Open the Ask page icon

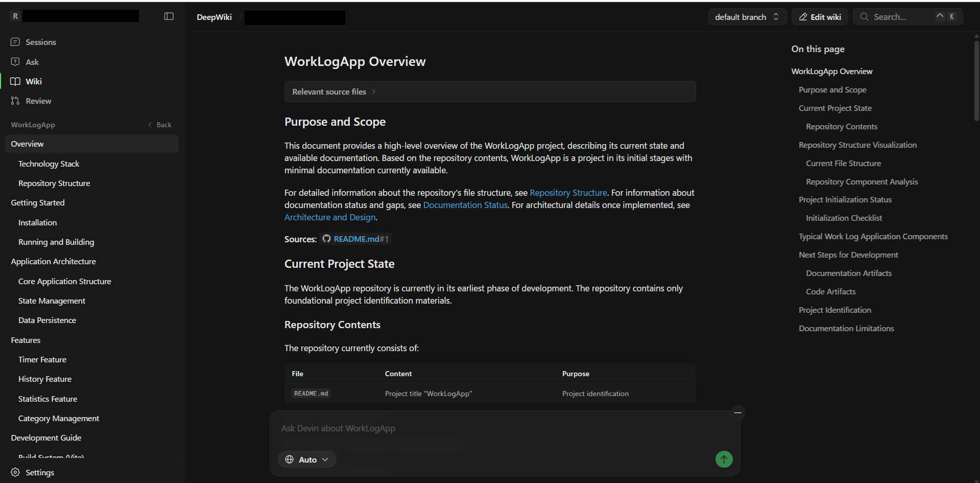point(15,62)
